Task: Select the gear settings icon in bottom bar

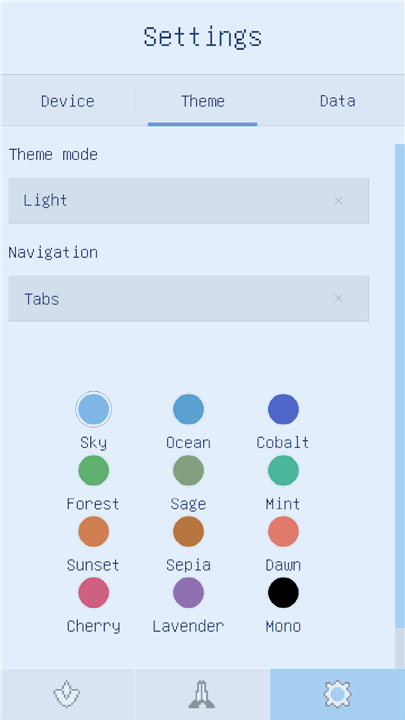Action: click(338, 694)
